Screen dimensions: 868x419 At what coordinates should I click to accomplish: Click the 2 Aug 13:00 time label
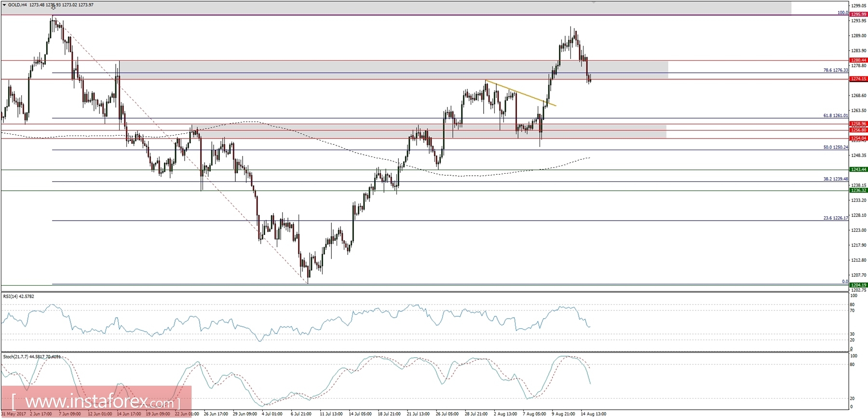click(505, 414)
